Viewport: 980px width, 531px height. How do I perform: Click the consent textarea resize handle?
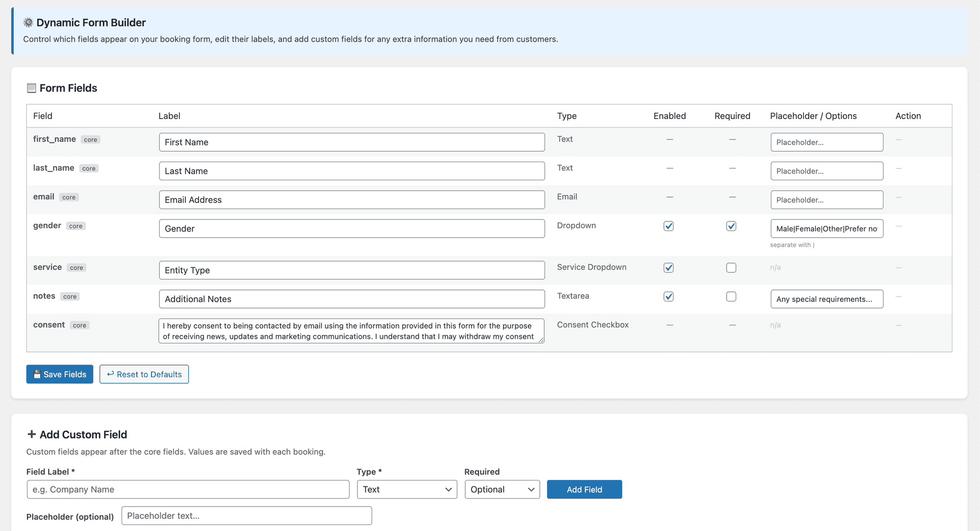pos(541,339)
